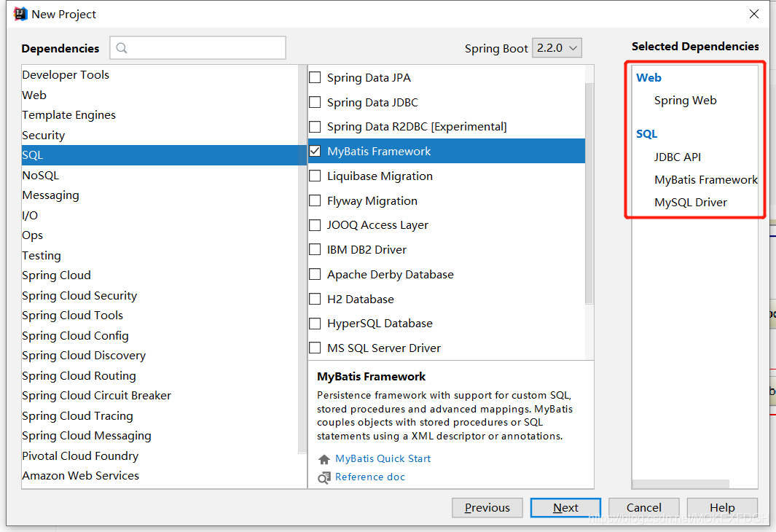This screenshot has height=532, width=776.
Task: Select MyBatis Framework in Selected Dependencies
Action: pyautogui.click(x=706, y=180)
